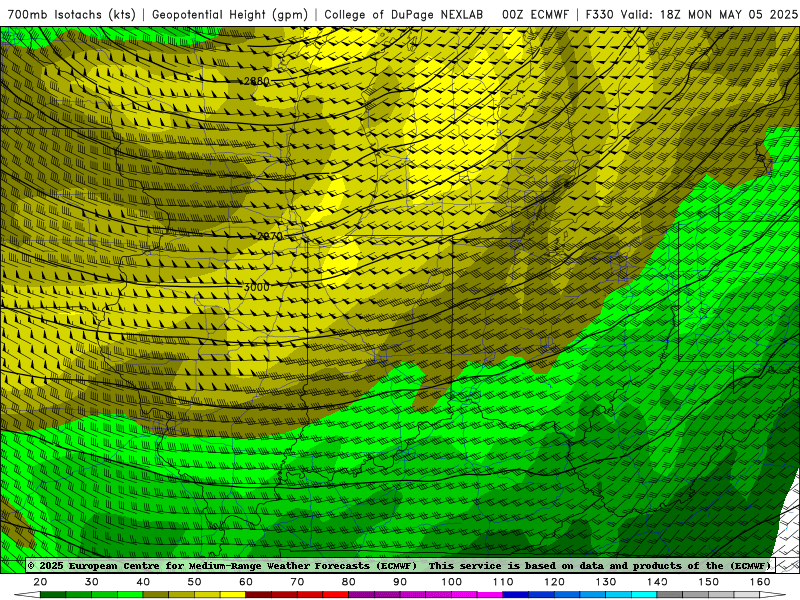Click the 'Geopotential Height (gpm)' title text
800x600 pixels.
(230, 14)
